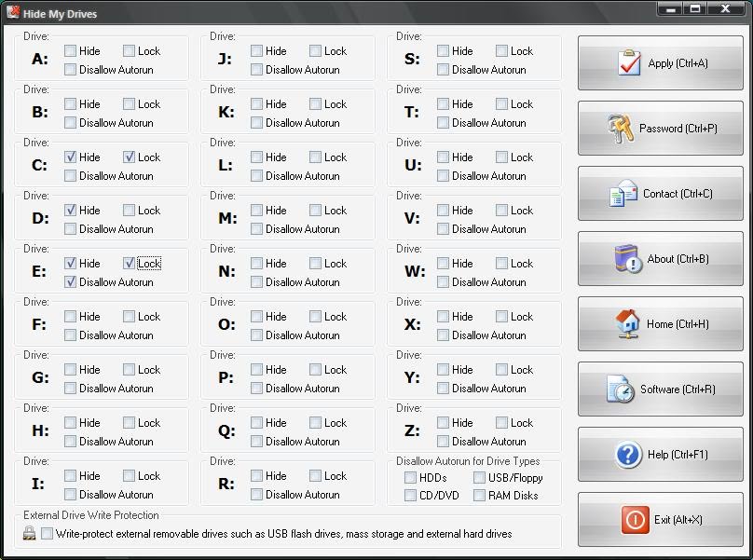Viewport: 753px width, 560px height.
Task: Check Lock for drive J:
Action: (x=315, y=51)
